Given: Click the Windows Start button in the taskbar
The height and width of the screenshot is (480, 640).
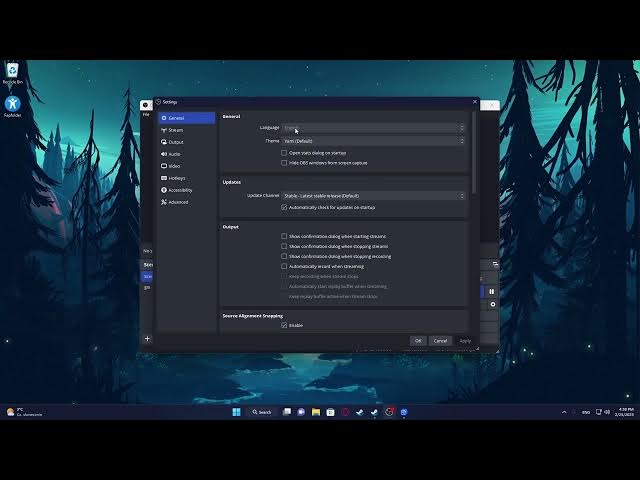Looking at the screenshot, I should pyautogui.click(x=237, y=412).
